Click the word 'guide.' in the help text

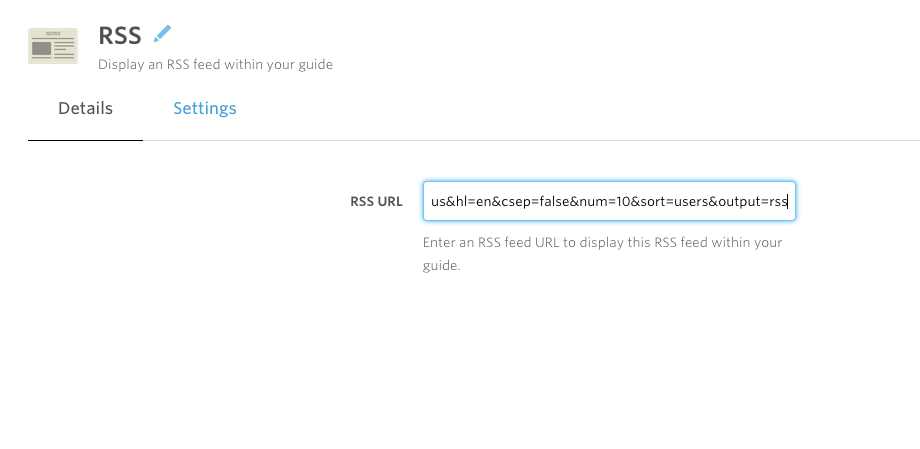coord(442,266)
